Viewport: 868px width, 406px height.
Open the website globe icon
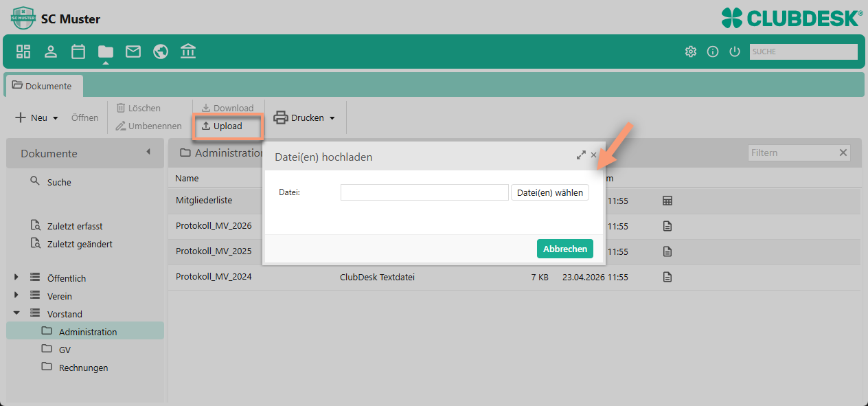pos(161,52)
